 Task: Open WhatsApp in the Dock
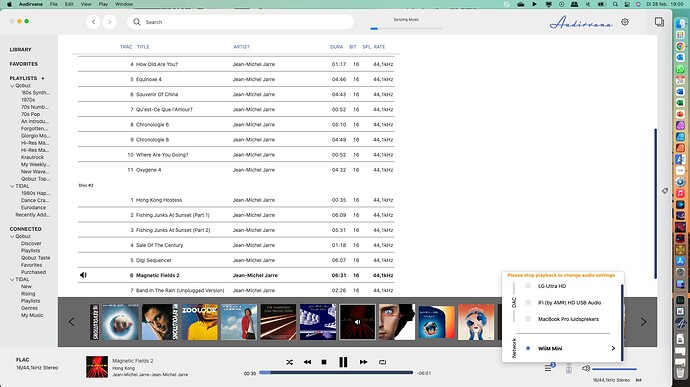680,69
